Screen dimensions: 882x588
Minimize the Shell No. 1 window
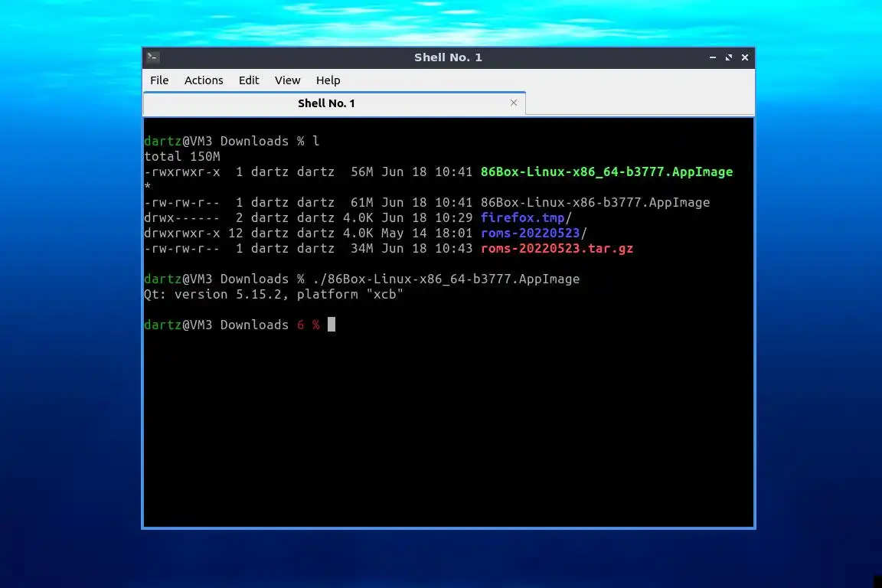(713, 57)
